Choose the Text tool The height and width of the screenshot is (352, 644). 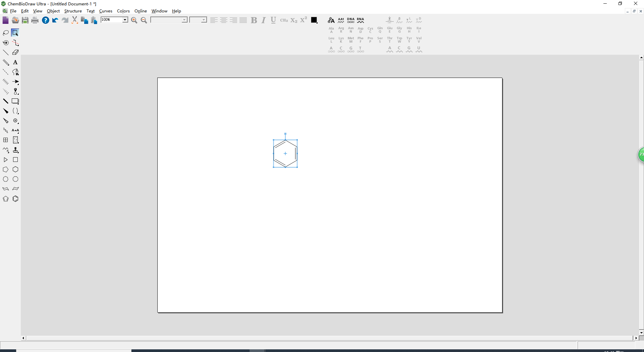click(15, 62)
